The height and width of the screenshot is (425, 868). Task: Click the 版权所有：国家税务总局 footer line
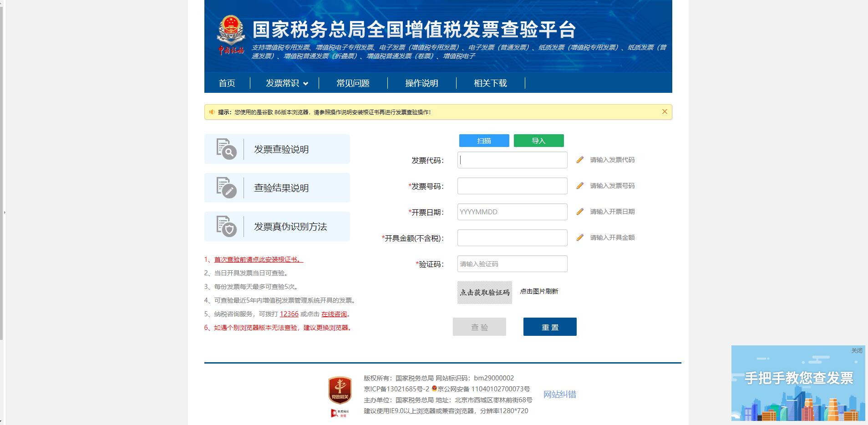pos(439,378)
